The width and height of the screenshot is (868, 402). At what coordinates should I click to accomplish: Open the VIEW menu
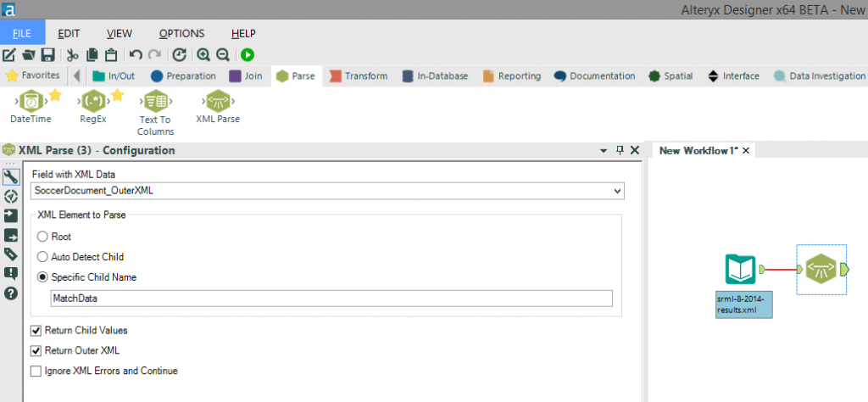click(x=120, y=33)
